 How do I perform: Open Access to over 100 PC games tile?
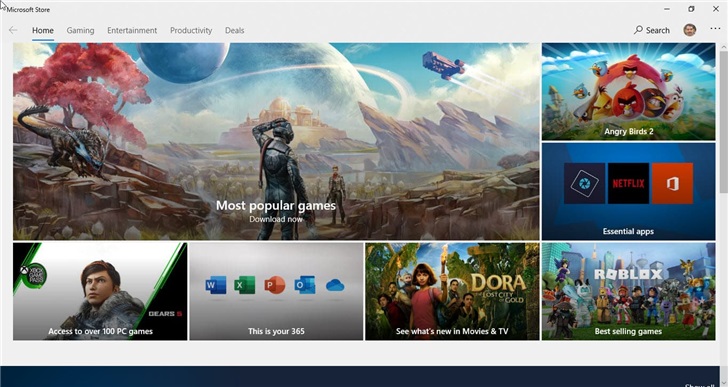pos(100,291)
